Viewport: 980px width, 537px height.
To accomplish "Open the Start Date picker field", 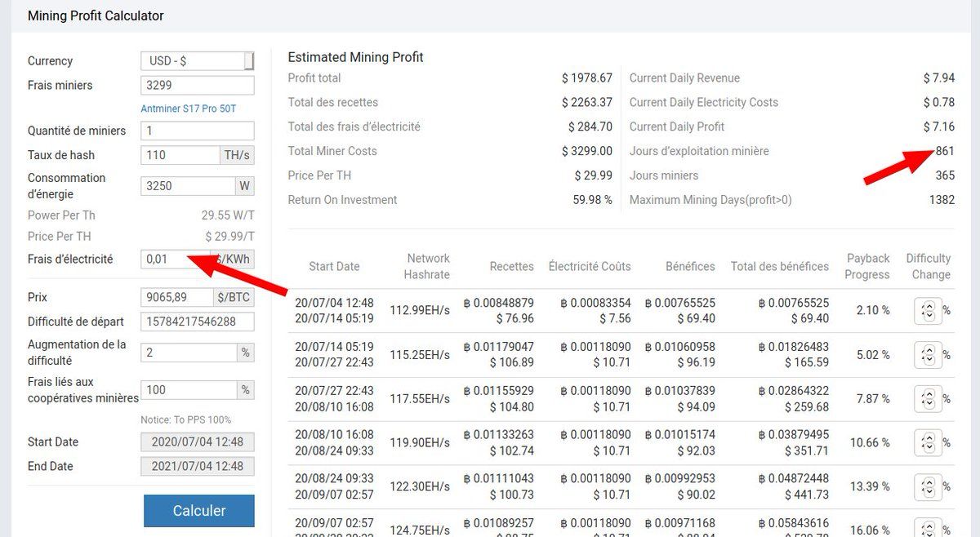I will click(197, 442).
